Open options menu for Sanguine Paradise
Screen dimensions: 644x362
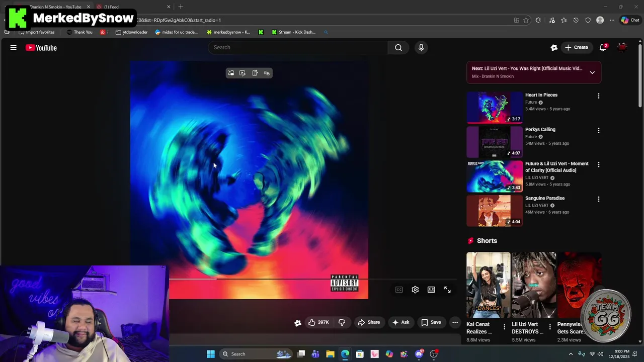point(598,199)
